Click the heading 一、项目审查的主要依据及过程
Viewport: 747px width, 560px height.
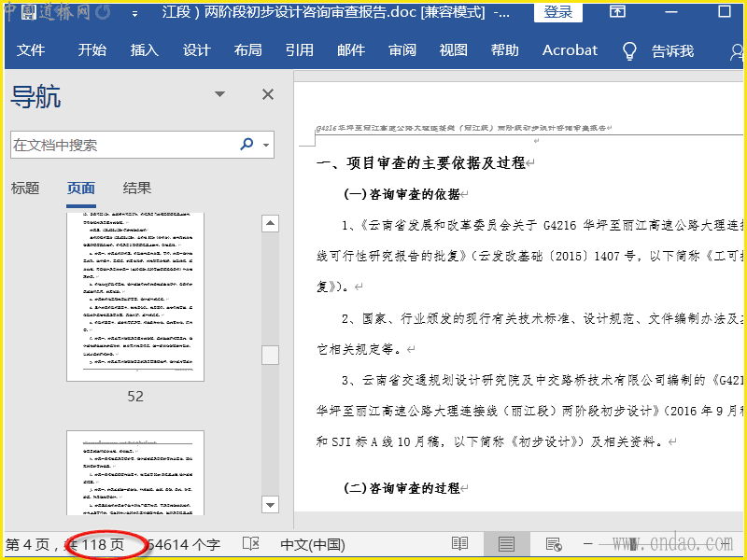click(421, 163)
